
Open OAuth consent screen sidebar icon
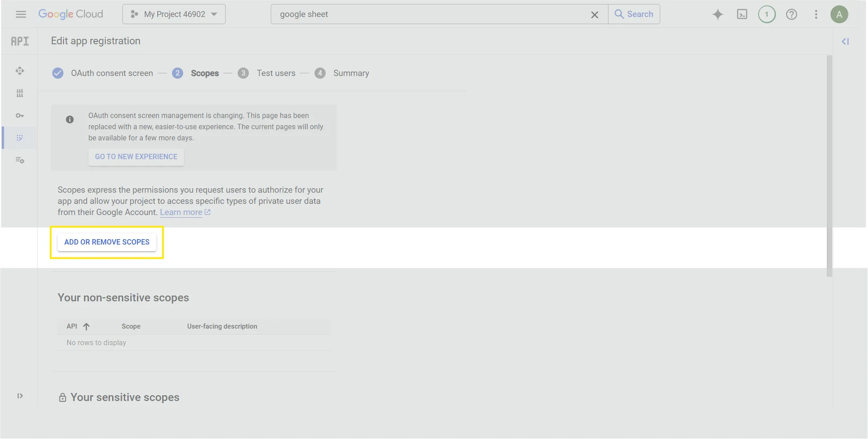[x=20, y=138]
